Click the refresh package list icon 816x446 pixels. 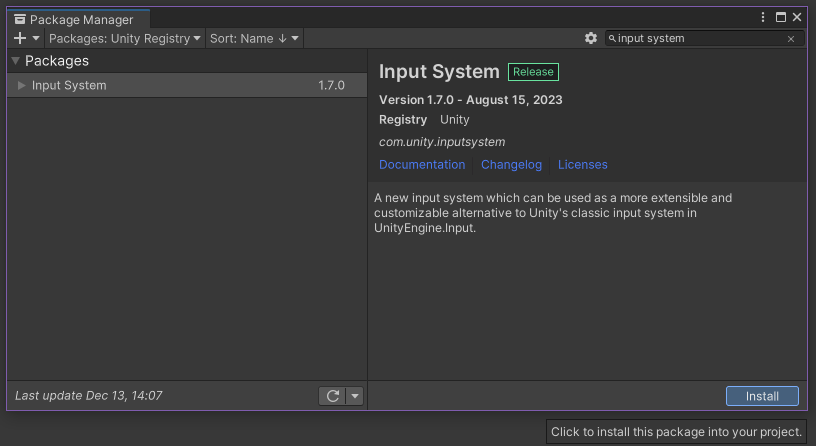point(333,396)
